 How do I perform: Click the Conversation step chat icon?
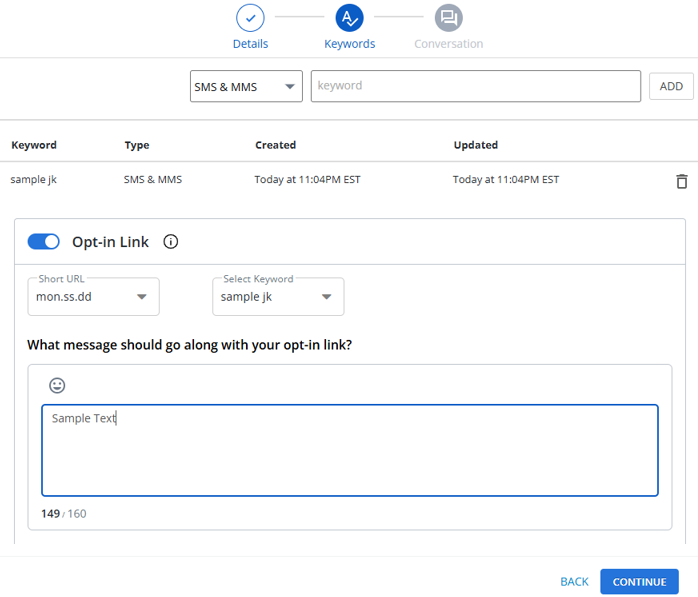449,18
